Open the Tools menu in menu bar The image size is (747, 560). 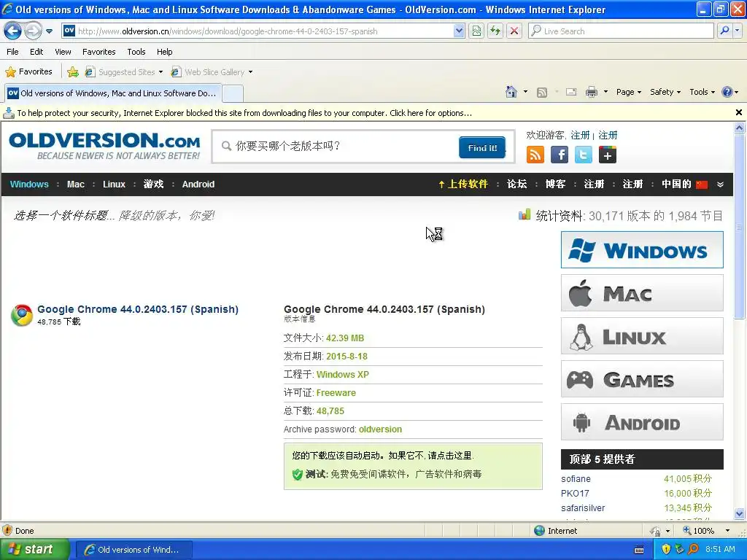(x=136, y=52)
